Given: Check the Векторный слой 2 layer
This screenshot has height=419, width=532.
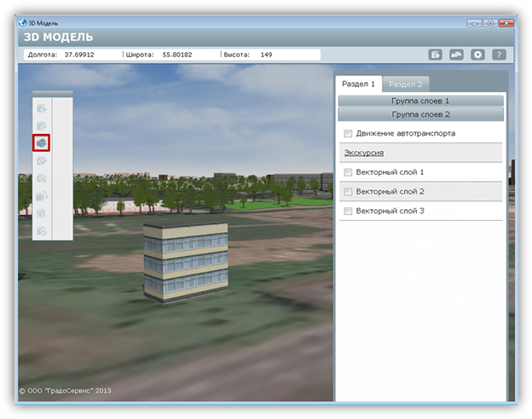Looking at the screenshot, I should [348, 192].
